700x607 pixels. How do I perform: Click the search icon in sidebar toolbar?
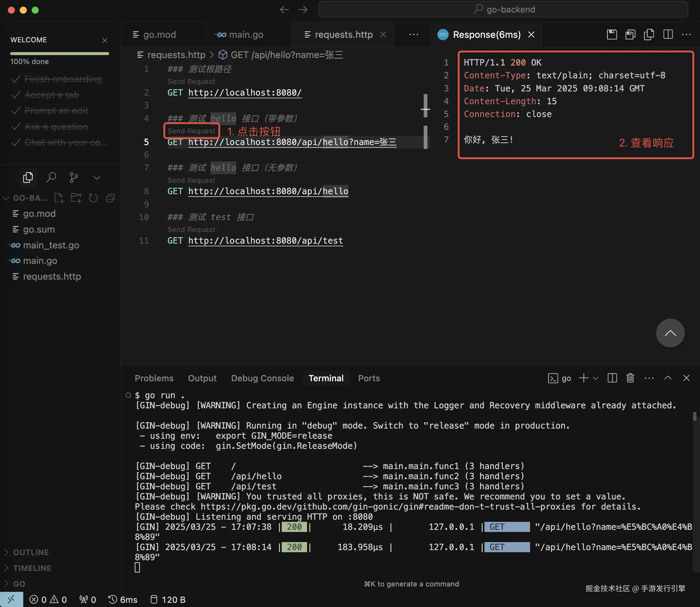[x=51, y=177]
